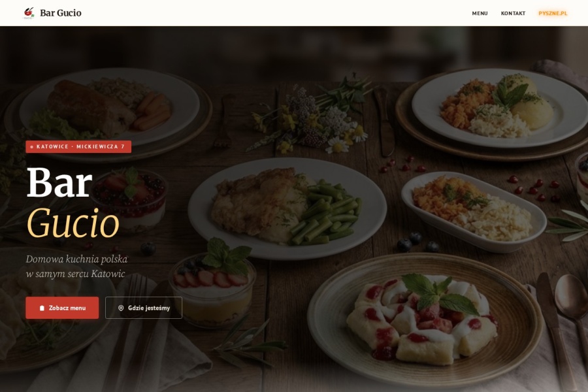The width and height of the screenshot is (588, 392).
Task: Click the dumplings with strawberry sauce plate
Action: click(x=425, y=319)
